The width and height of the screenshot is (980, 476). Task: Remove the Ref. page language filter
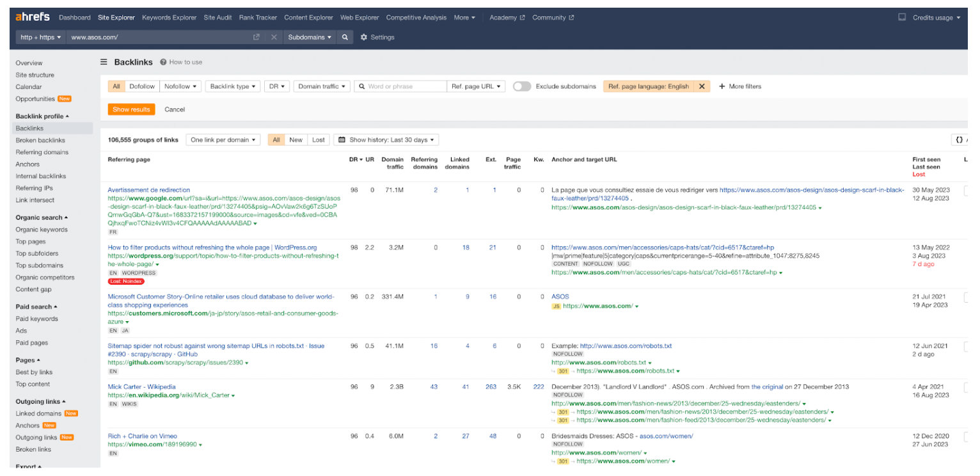(x=702, y=86)
